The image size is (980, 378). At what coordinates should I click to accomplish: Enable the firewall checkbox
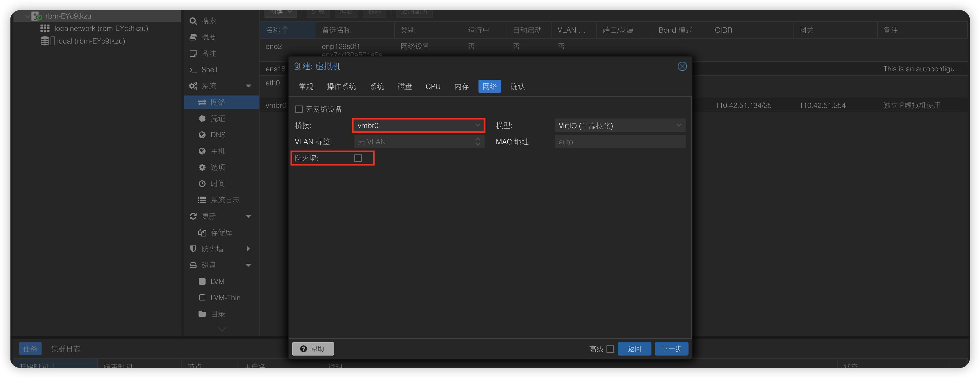[358, 158]
